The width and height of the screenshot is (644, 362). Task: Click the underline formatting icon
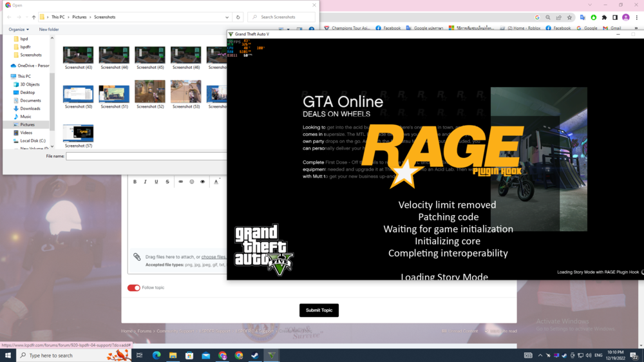click(x=156, y=182)
